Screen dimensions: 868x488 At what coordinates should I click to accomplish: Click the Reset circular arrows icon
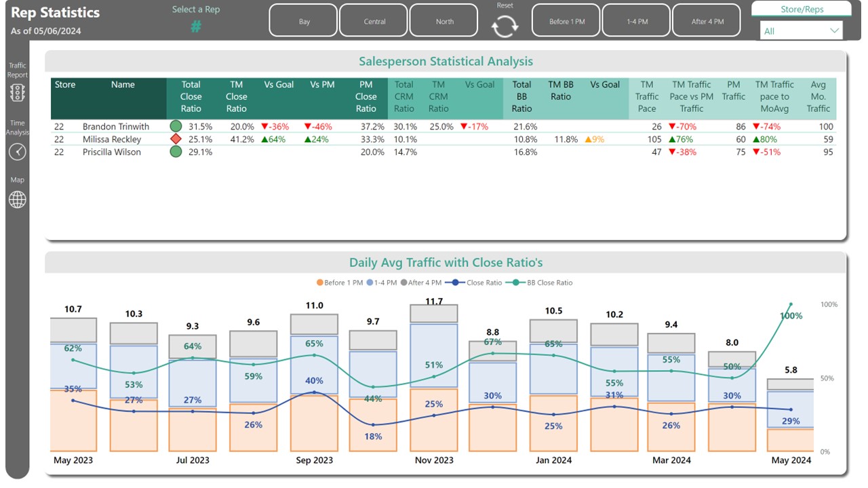point(505,26)
